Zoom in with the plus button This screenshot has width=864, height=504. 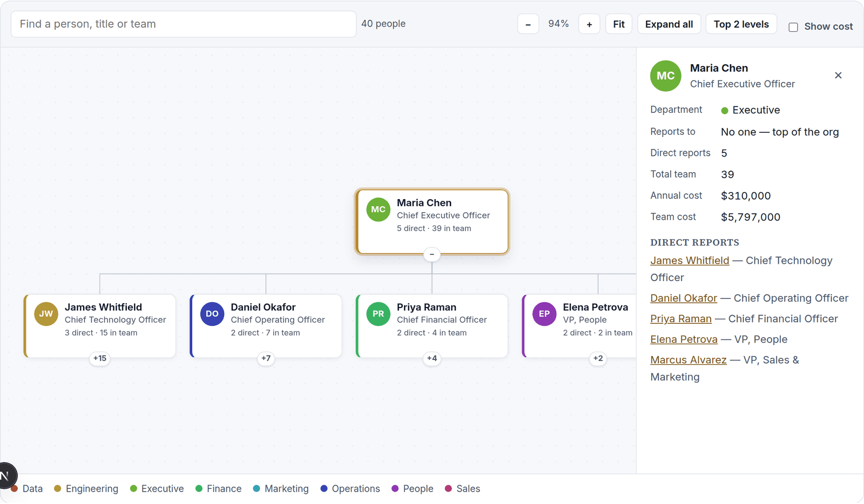pos(589,24)
